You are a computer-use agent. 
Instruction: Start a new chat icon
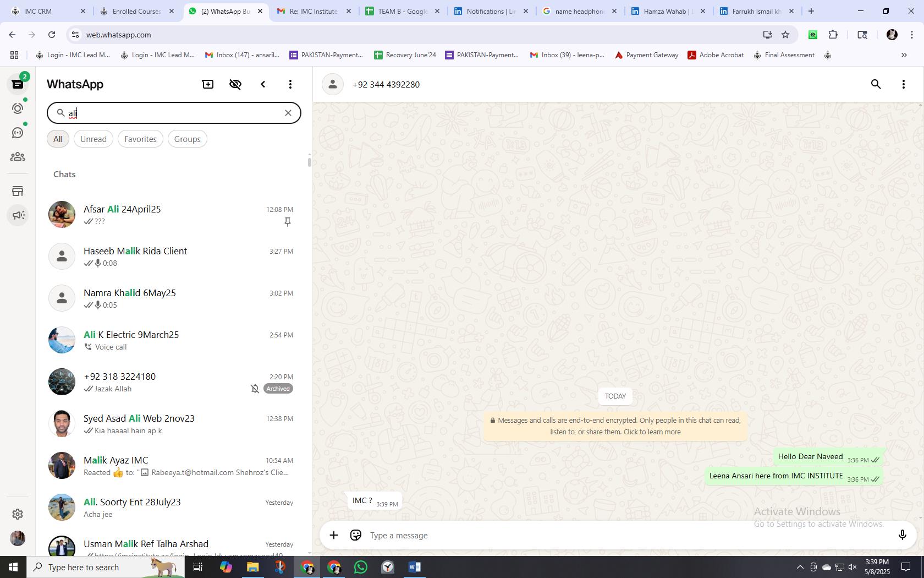pos(208,84)
